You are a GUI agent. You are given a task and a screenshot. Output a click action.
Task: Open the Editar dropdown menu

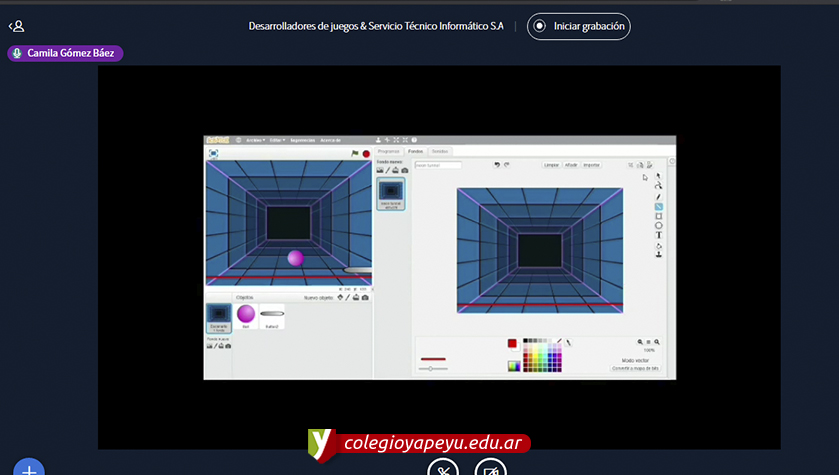275,141
